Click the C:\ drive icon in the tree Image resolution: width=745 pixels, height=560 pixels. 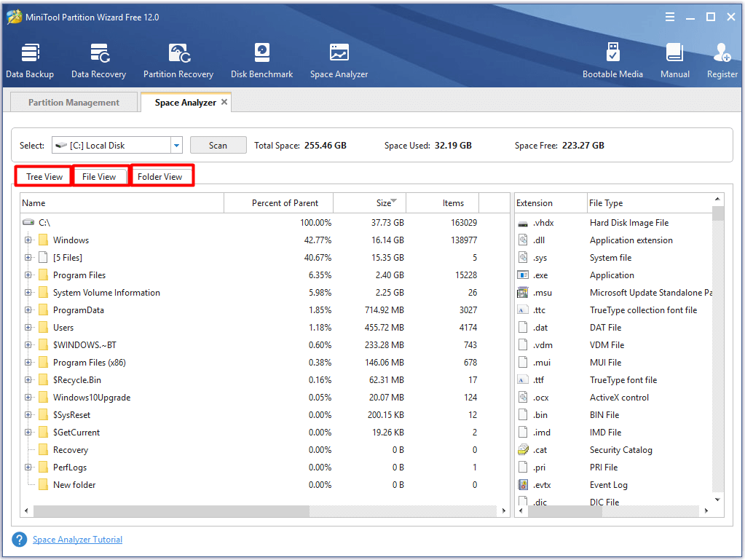pos(28,222)
